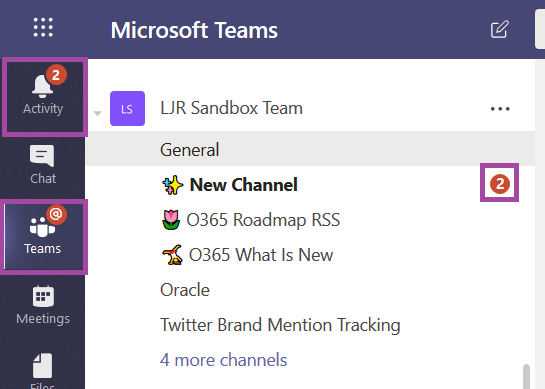Open the Files section

tap(42, 370)
